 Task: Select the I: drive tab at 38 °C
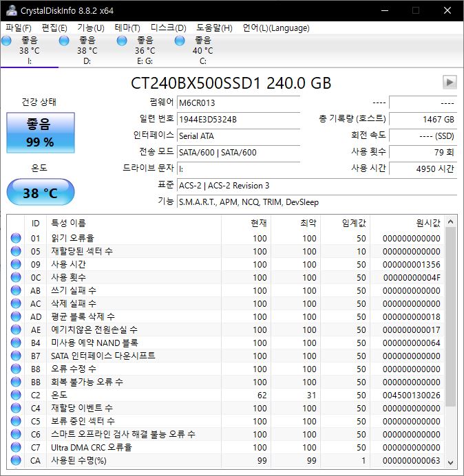click(x=29, y=50)
